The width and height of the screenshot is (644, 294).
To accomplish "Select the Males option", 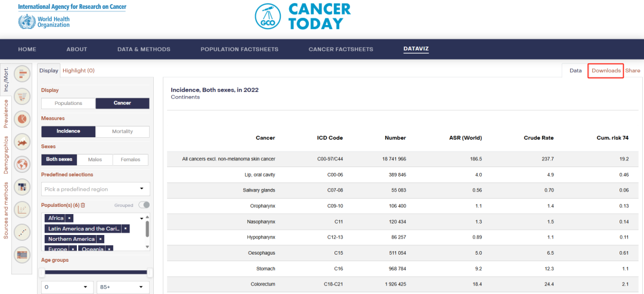I will (95, 160).
